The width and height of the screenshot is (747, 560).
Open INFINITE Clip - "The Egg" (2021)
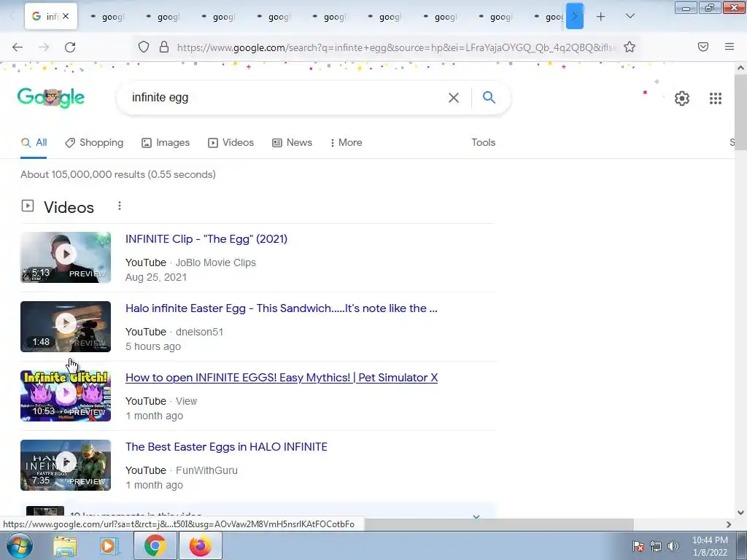click(206, 239)
